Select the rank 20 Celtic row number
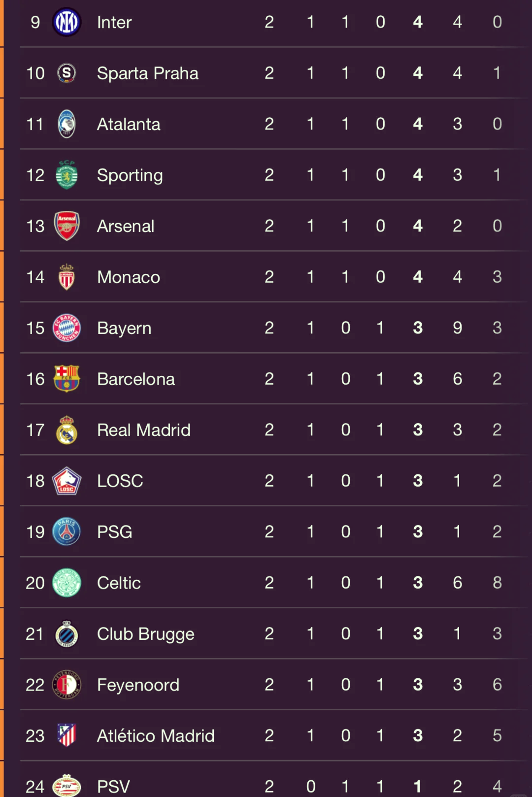Image resolution: width=532 pixels, height=797 pixels. [x=35, y=583]
